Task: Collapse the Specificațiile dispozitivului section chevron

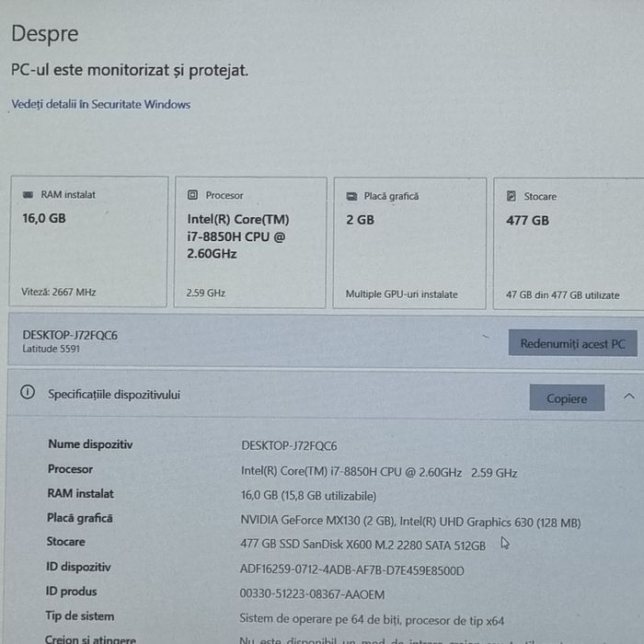Action: (x=628, y=397)
